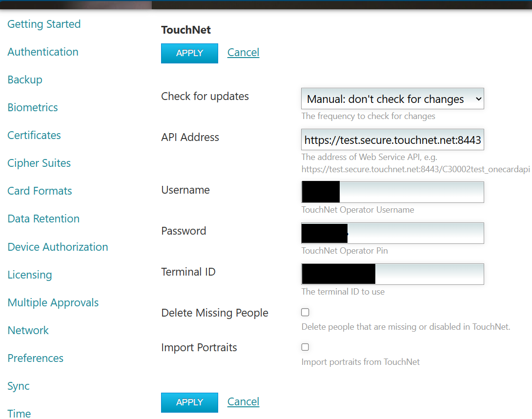Click into the Password field

click(x=392, y=233)
